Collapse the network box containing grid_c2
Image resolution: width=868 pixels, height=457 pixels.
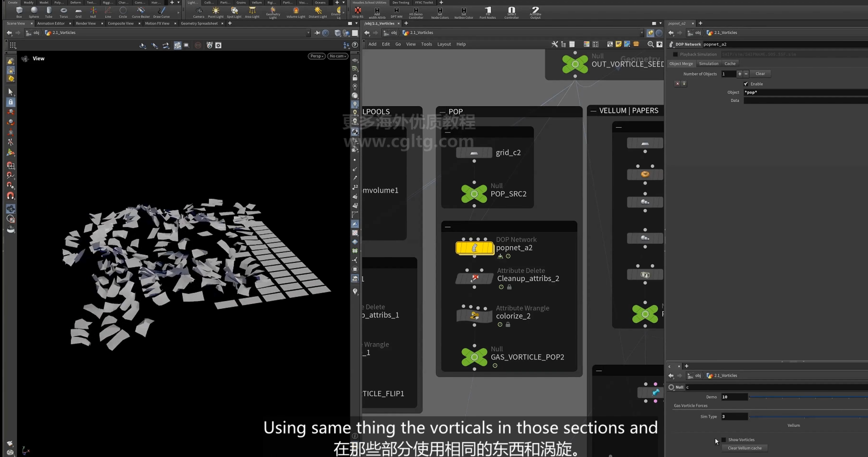click(448, 132)
